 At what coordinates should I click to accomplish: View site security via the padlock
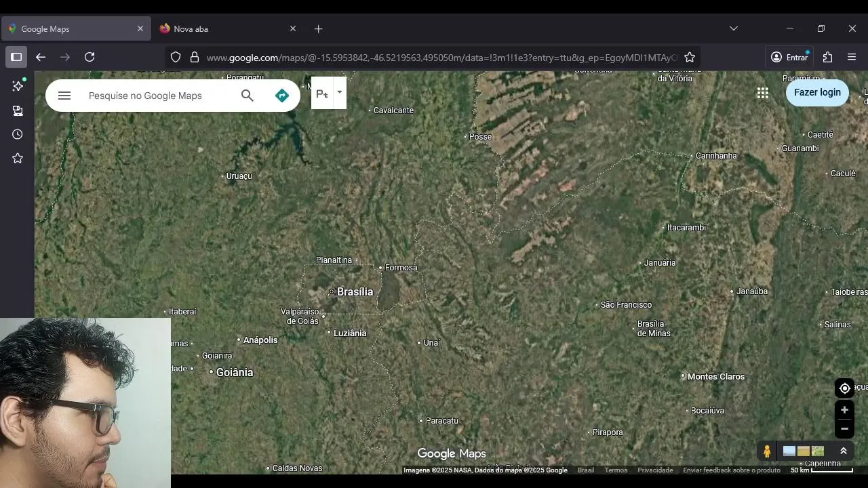tap(195, 58)
